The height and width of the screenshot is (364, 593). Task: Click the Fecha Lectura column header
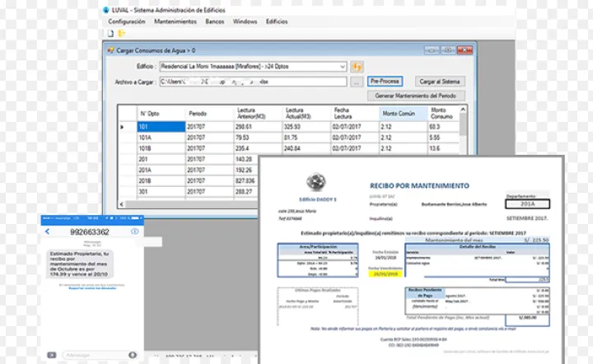[x=355, y=114]
